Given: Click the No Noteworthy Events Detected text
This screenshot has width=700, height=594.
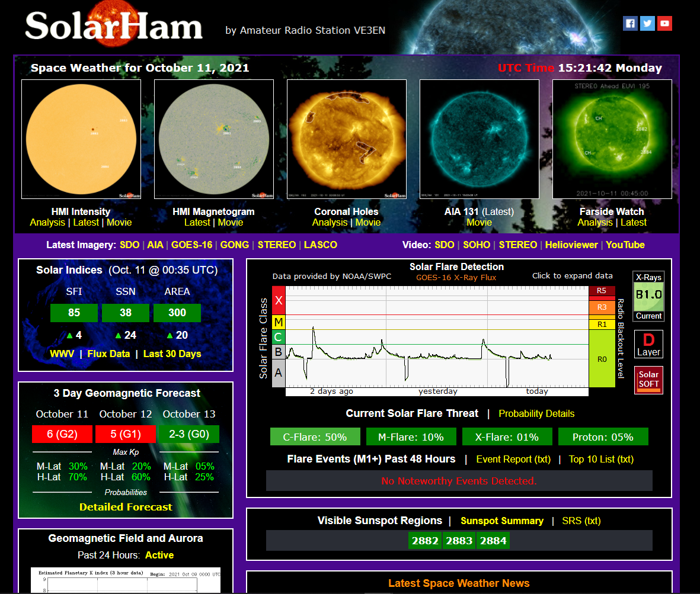Looking at the screenshot, I should (x=459, y=481).
